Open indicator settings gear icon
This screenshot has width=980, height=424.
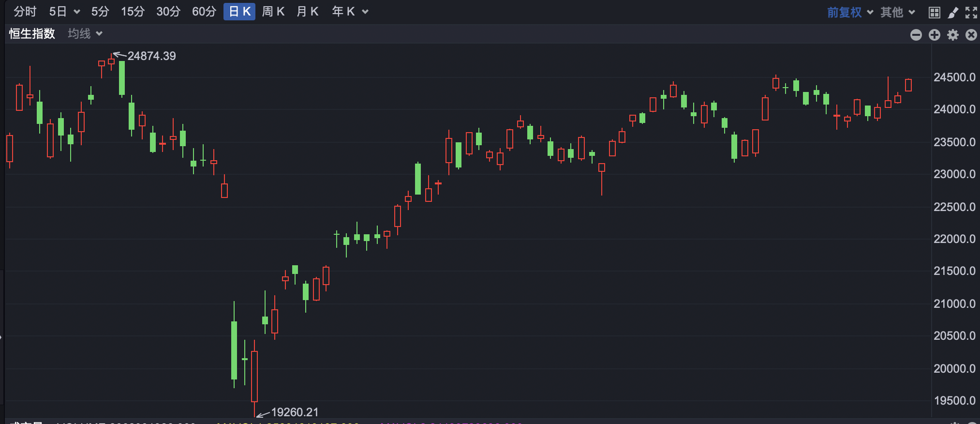[953, 35]
